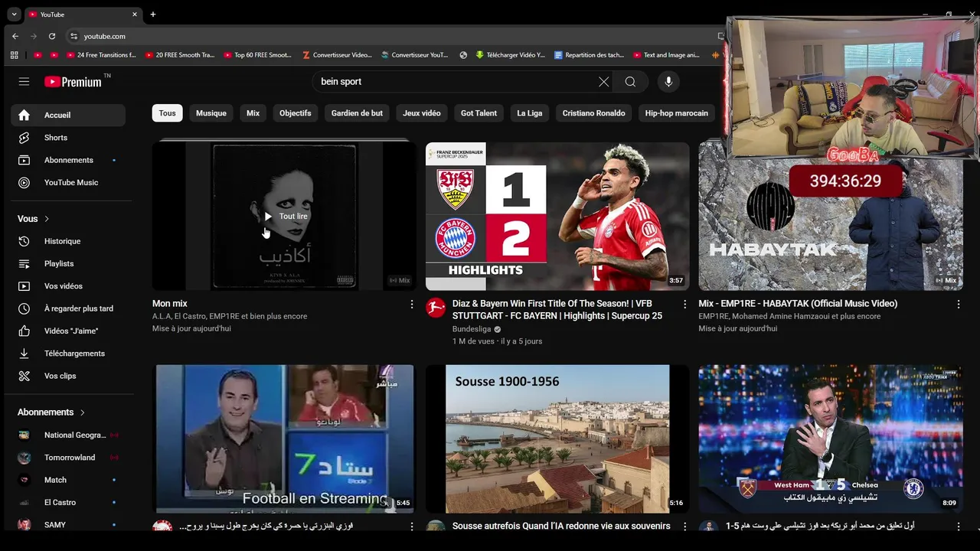Select the La Liga filter chip
980x551 pixels.
(x=530, y=113)
